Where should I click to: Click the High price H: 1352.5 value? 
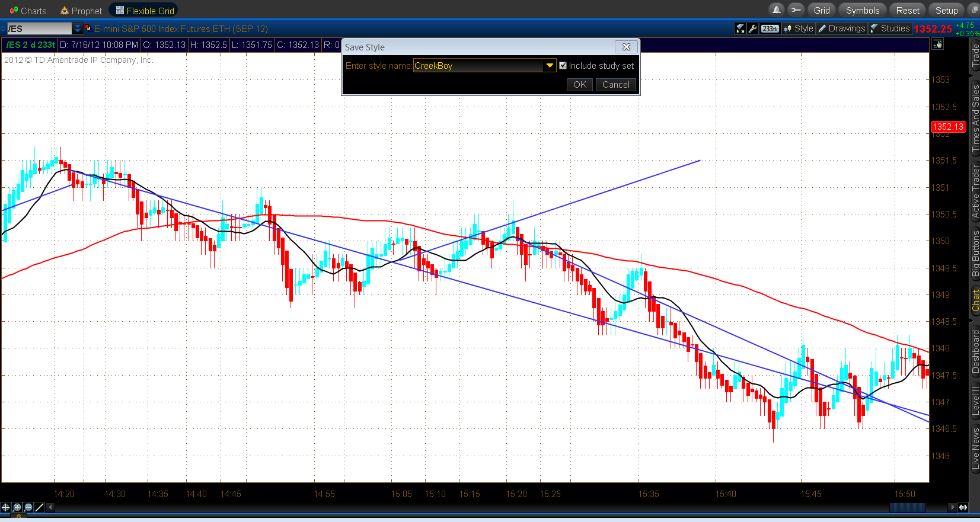click(x=208, y=45)
